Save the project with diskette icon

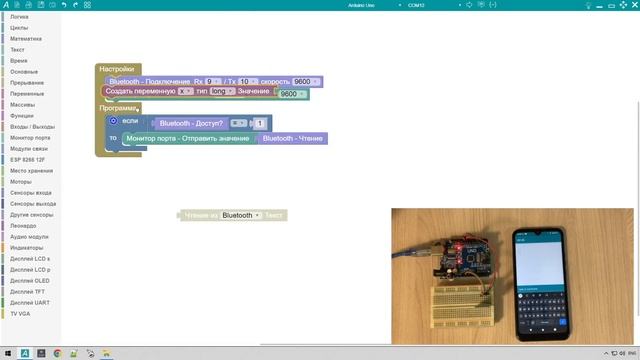(41, 5)
